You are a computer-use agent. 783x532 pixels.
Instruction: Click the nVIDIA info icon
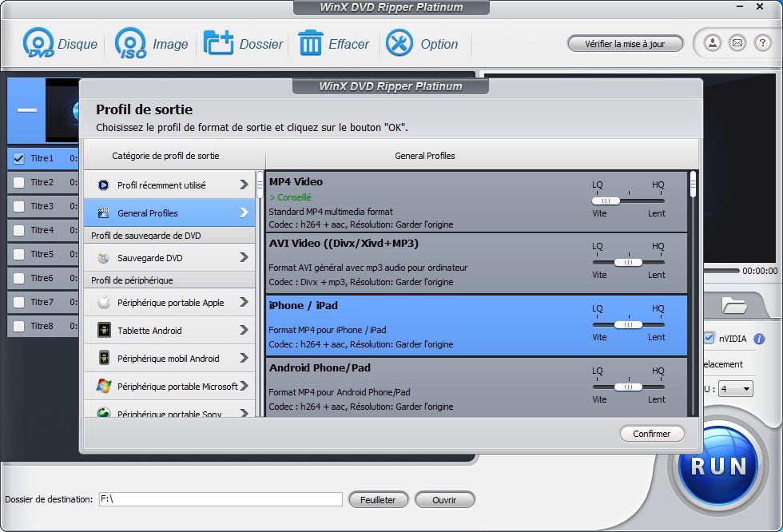point(759,339)
